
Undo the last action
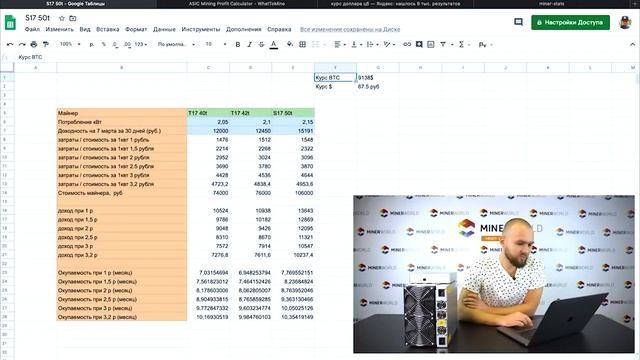(x=10, y=44)
